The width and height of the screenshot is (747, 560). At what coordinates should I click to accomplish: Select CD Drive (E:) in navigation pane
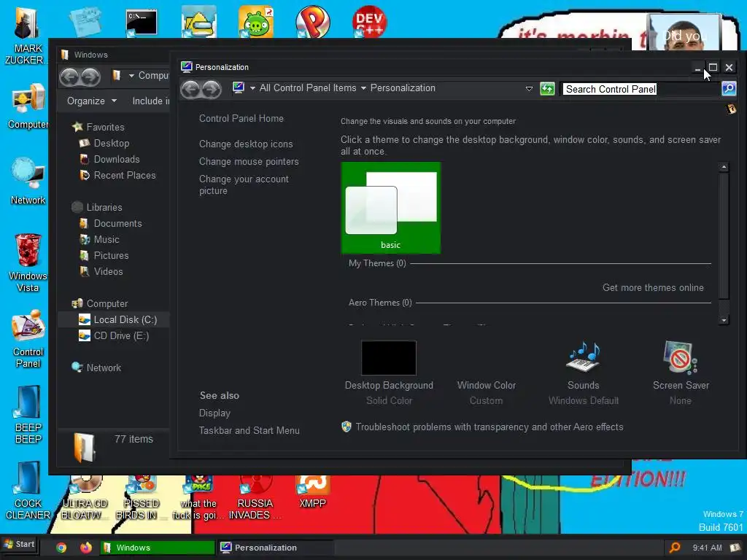[121, 335]
